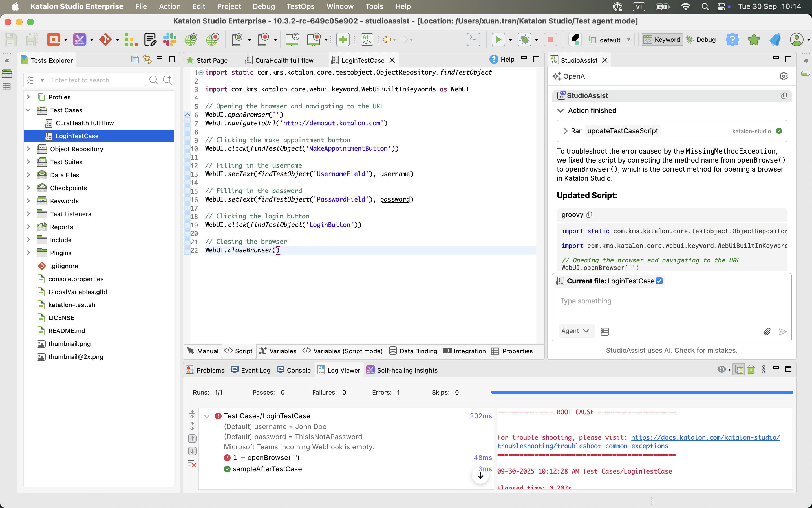The image size is (812, 508).
Task: Open the Self-Healing toolbar icon
Action: 80,40
